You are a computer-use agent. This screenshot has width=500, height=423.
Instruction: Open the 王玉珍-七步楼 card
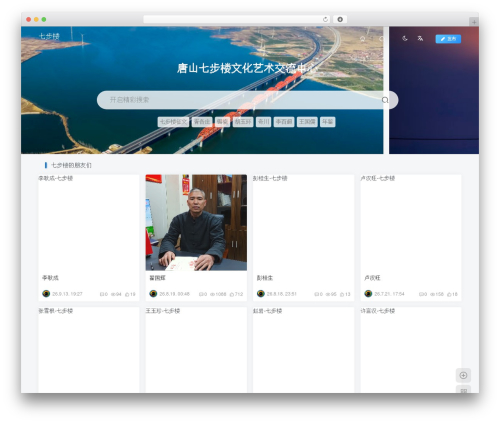pos(196,350)
